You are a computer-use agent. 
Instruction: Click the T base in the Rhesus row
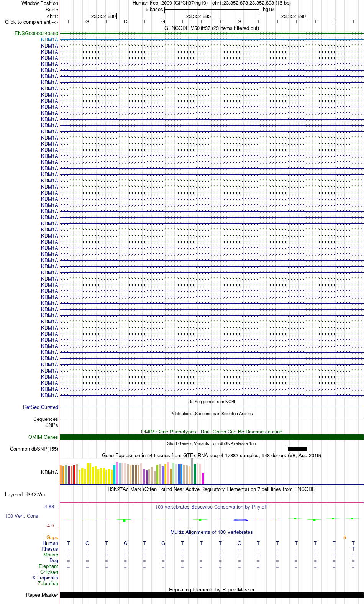coord(353,549)
